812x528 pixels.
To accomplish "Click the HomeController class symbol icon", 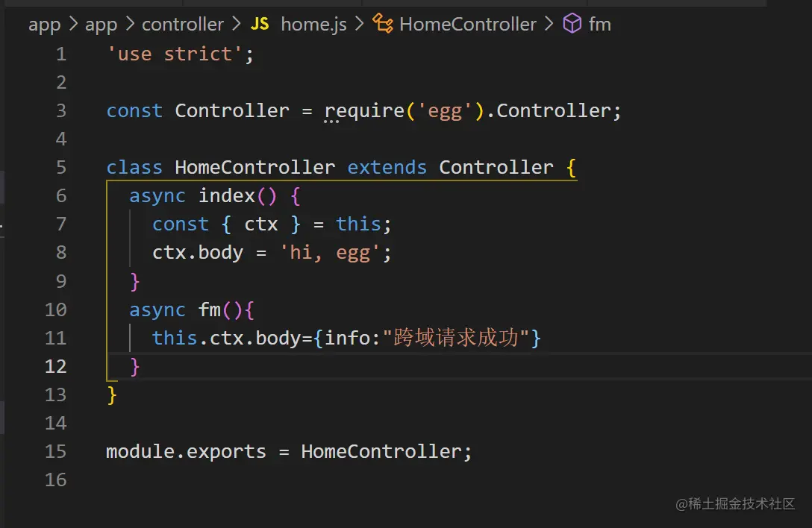I will tap(383, 24).
